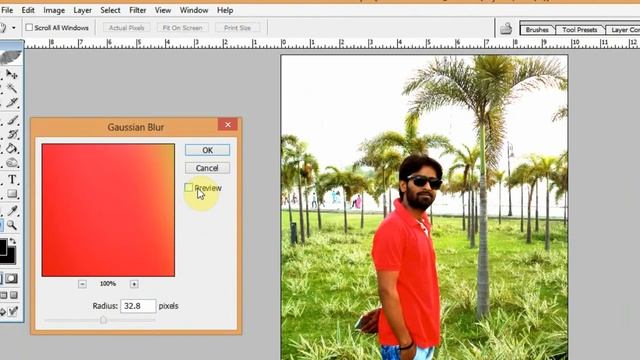Select the Brush tool
This screenshot has height=360, width=640.
click(12, 120)
